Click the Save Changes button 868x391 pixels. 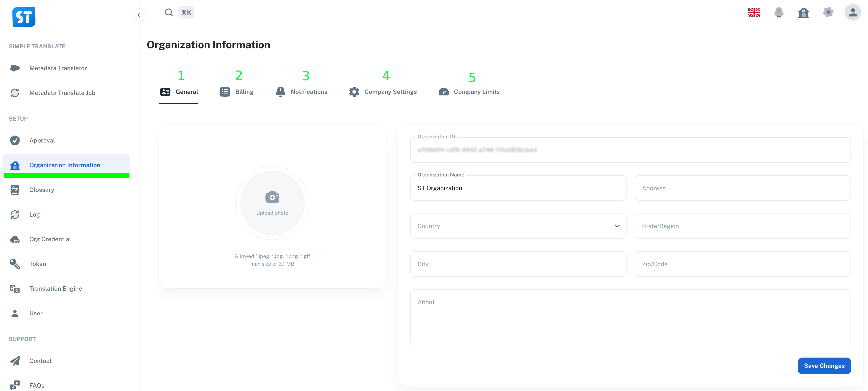(x=824, y=366)
